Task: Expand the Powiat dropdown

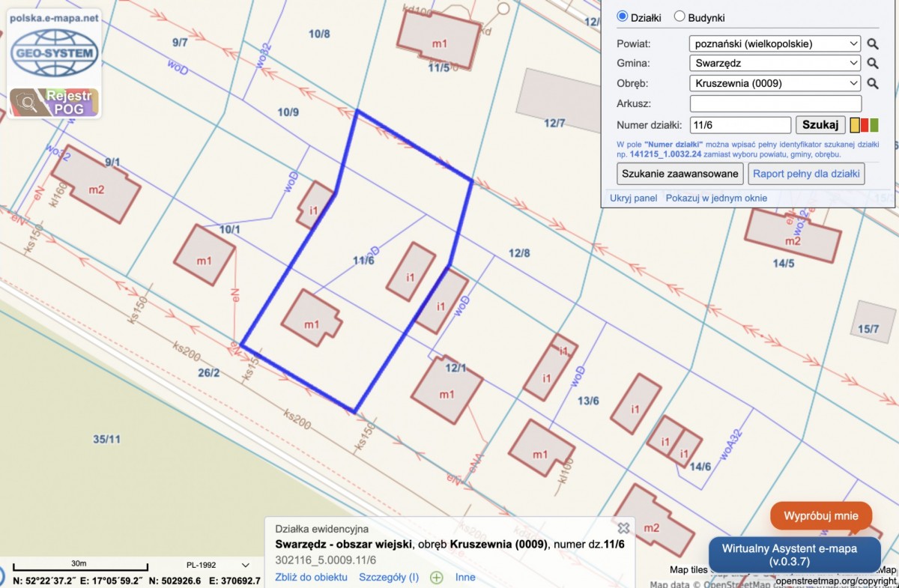Action: point(775,43)
